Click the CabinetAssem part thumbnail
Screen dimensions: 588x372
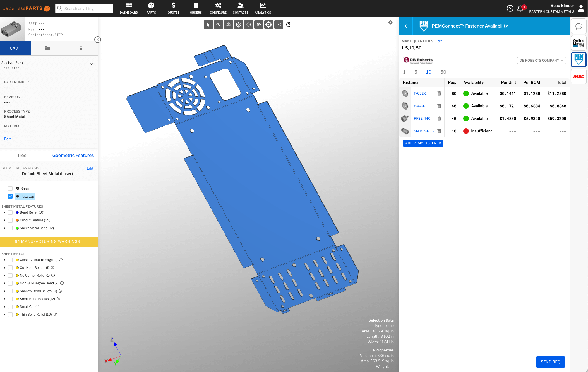click(x=13, y=29)
